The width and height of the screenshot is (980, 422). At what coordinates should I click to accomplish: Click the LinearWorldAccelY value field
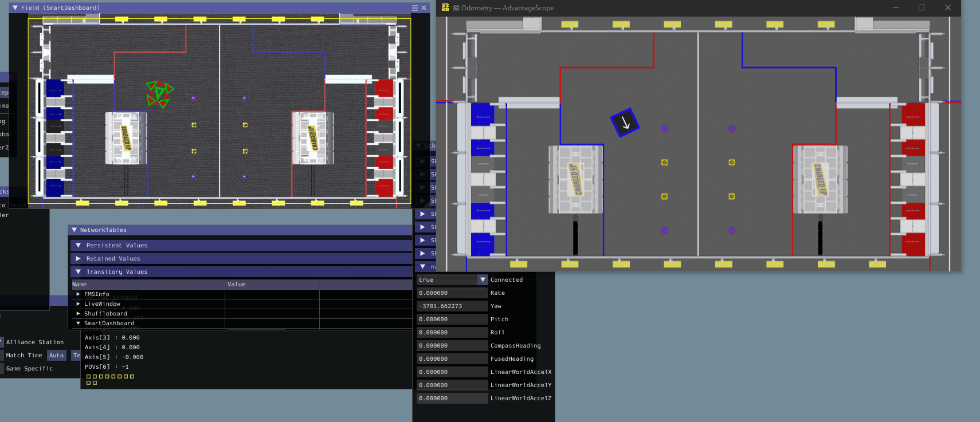[x=452, y=385]
